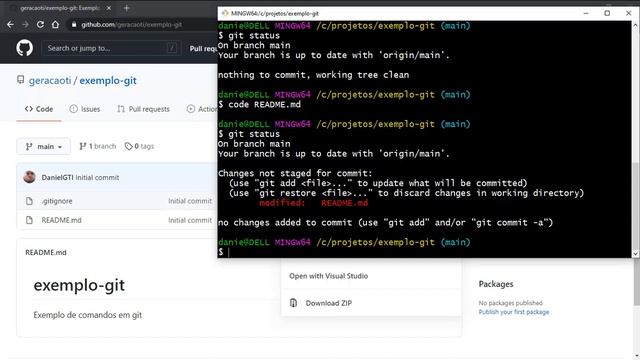Open Initial commit link on .gitignore row
The width and height of the screenshot is (640, 360).
pos(190,201)
